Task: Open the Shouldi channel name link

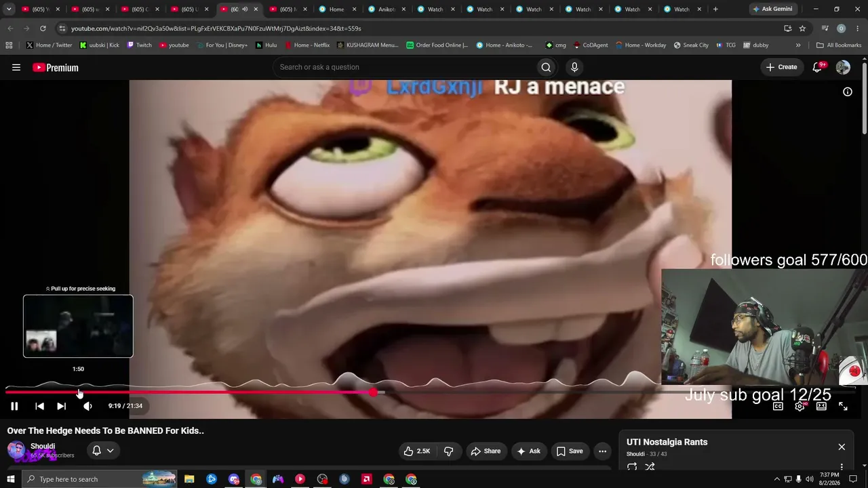Action: (x=43, y=446)
